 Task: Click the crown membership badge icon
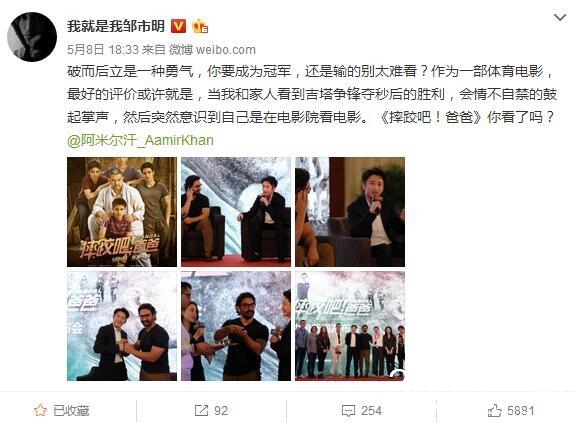tap(200, 26)
